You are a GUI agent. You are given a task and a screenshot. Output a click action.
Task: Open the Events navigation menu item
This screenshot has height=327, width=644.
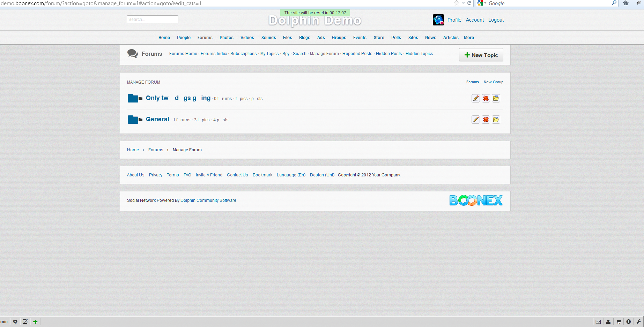[360, 38]
